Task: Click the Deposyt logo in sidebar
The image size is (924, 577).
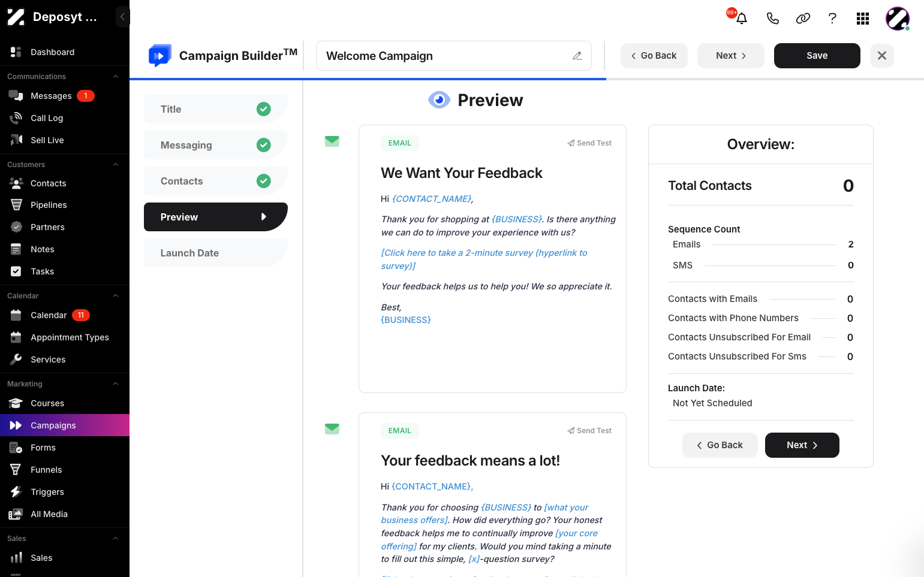Action: pyautogui.click(x=16, y=17)
